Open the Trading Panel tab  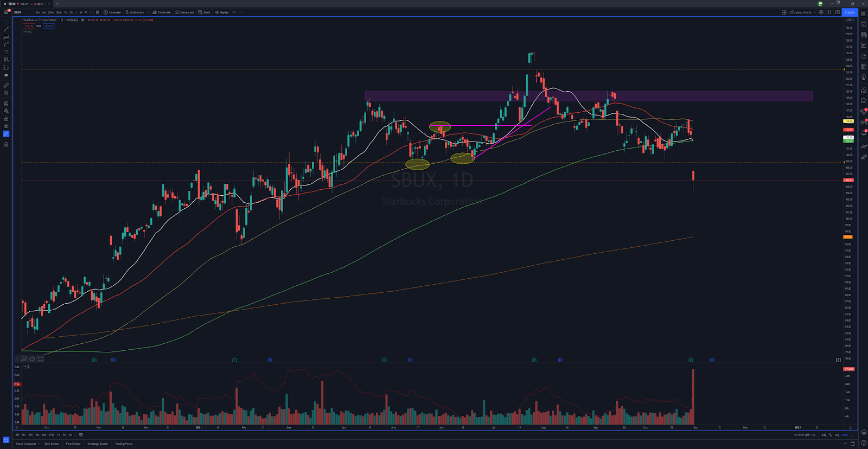pos(124,444)
